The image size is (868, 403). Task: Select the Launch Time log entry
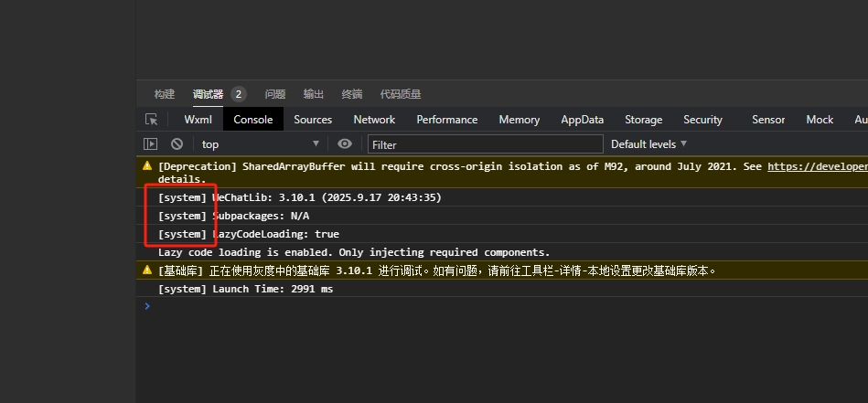tap(245, 289)
